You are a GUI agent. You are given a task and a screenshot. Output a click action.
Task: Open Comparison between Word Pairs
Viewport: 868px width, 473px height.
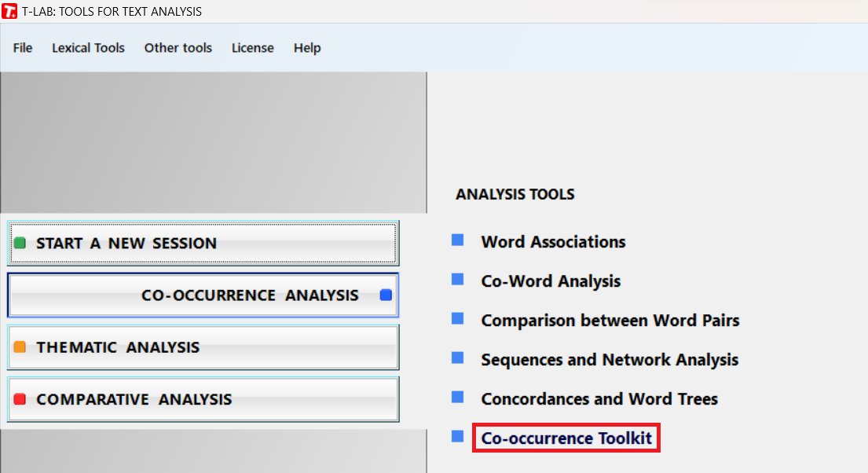coord(610,321)
